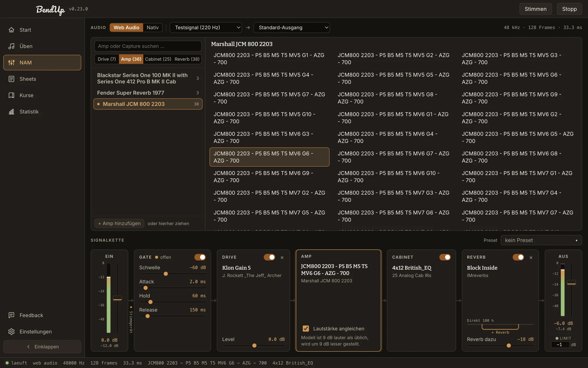Collapse sidebar with Einklappen
Image resolution: width=588 pixels, height=368 pixels.
(x=42, y=347)
